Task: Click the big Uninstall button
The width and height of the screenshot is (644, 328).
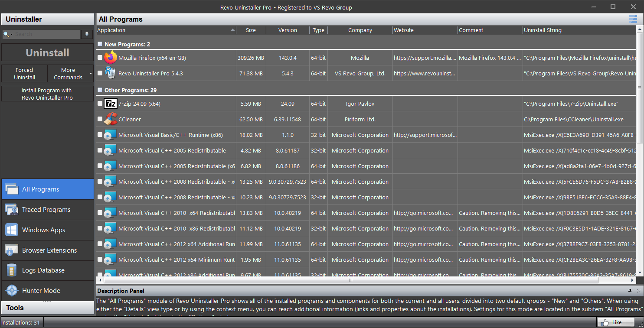Action: click(x=47, y=53)
